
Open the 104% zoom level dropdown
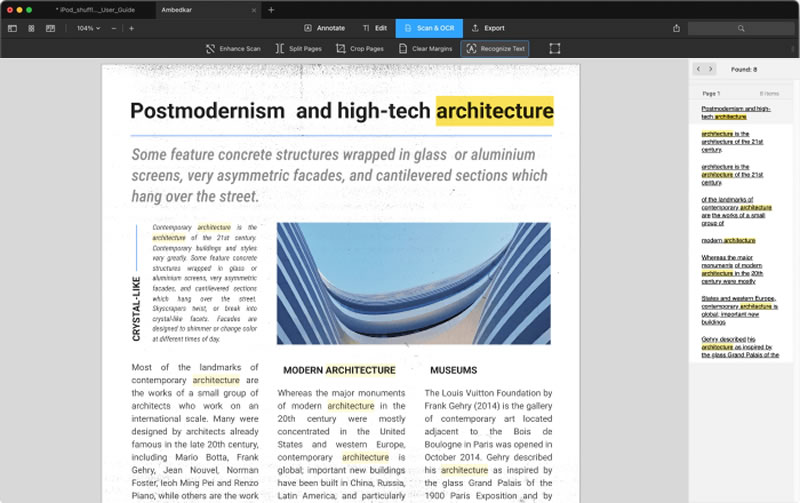pos(88,29)
